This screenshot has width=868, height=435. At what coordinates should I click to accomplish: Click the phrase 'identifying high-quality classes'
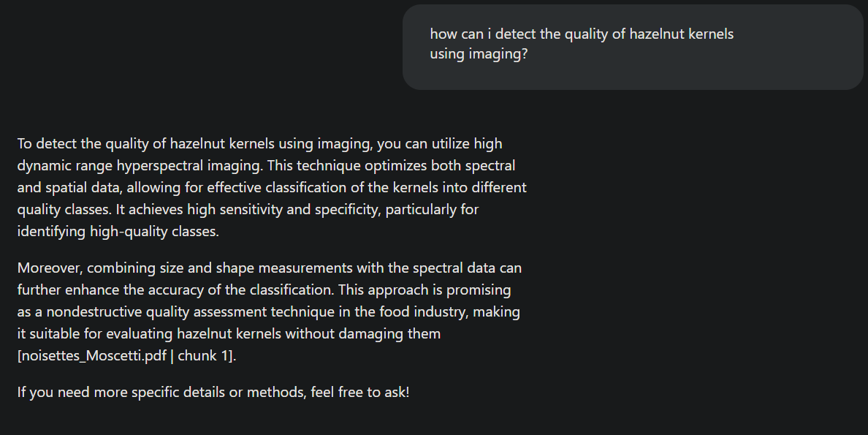click(117, 232)
